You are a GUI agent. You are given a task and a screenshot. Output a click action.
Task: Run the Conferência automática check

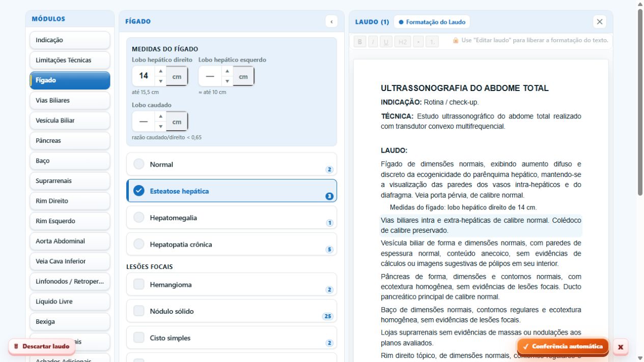coord(563,346)
